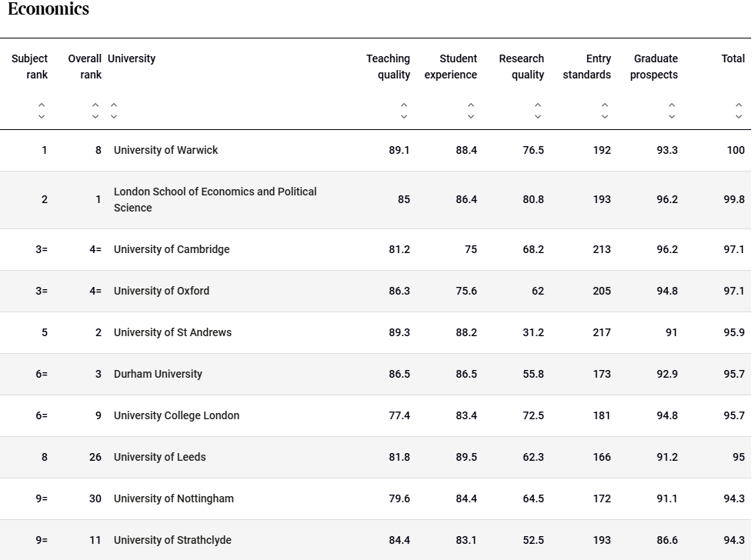Open London School of Economics entry
This screenshot has width=755, height=560.
[x=215, y=200]
